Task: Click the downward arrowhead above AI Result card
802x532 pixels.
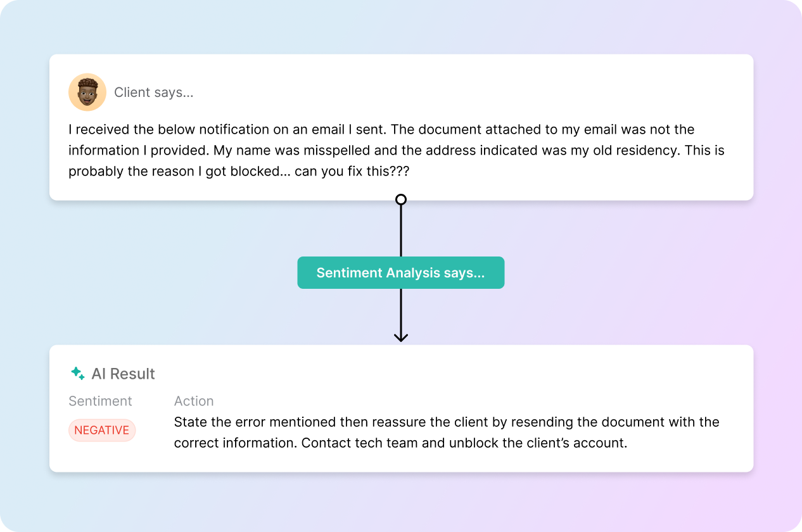Action: [400, 336]
